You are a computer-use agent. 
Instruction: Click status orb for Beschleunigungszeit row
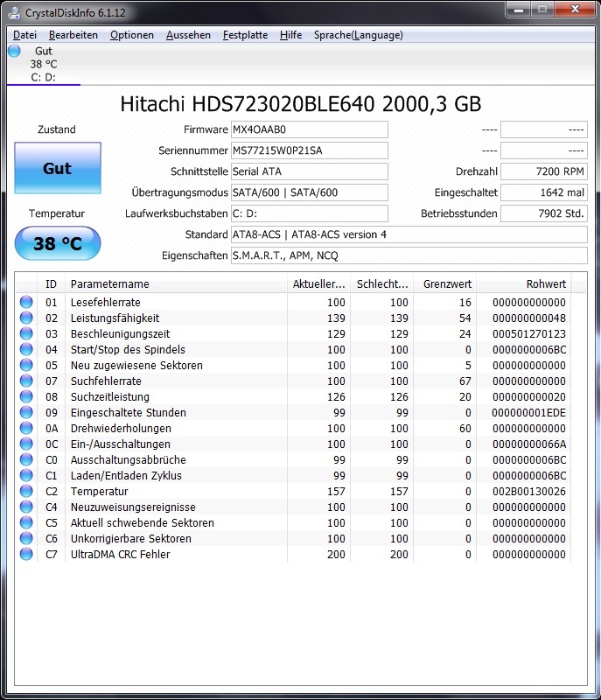click(x=26, y=333)
